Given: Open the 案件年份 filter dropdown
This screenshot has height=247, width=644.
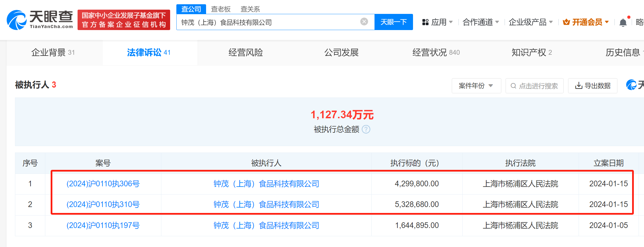Looking at the screenshot, I should (x=476, y=86).
